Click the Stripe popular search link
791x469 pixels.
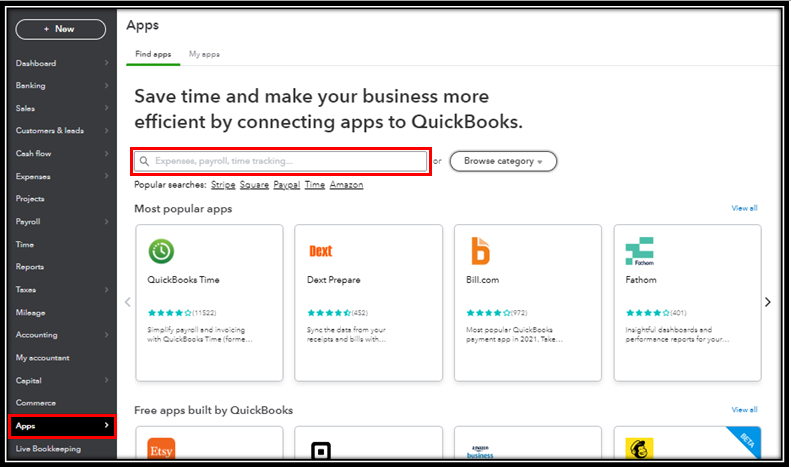(223, 185)
